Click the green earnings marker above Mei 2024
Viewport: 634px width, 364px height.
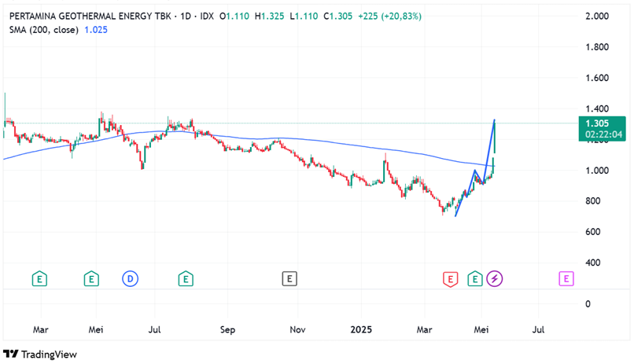pos(91,279)
